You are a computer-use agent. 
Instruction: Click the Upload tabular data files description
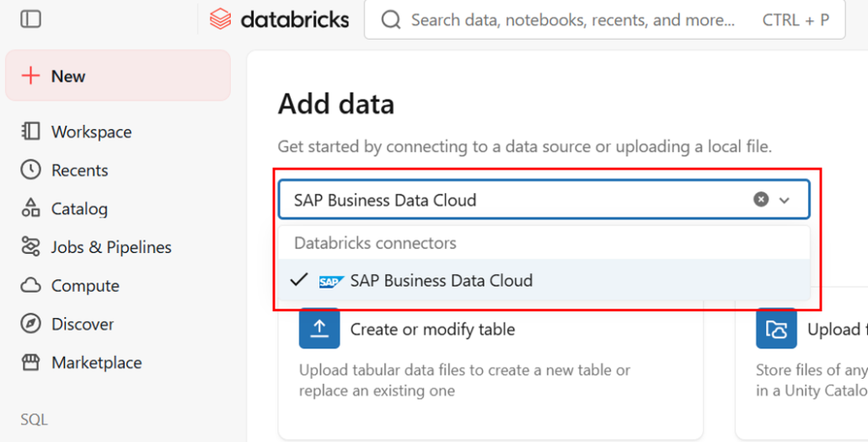tap(464, 380)
